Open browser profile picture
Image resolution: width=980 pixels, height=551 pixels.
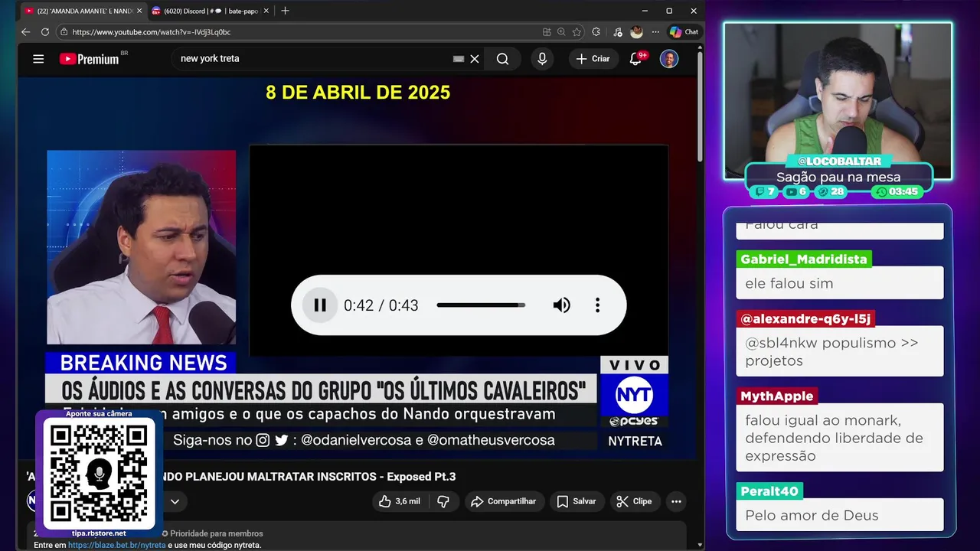pyautogui.click(x=636, y=32)
